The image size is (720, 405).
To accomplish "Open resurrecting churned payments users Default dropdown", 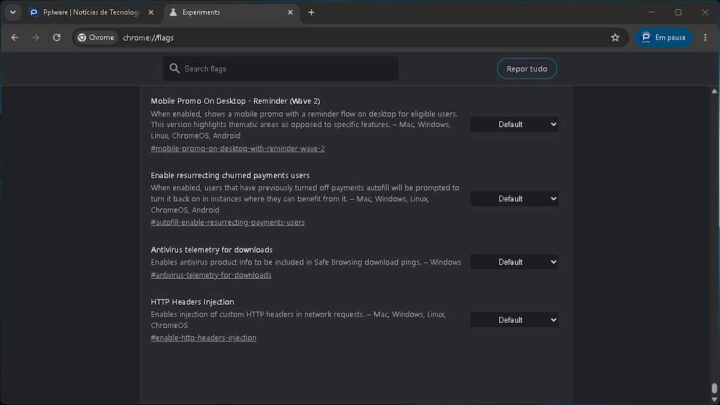I will tap(514, 199).
